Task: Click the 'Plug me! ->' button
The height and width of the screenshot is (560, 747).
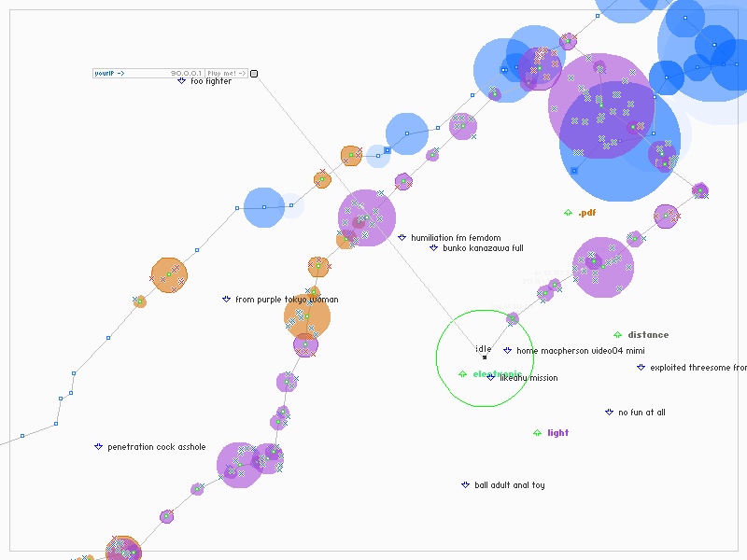Action: click(x=228, y=73)
